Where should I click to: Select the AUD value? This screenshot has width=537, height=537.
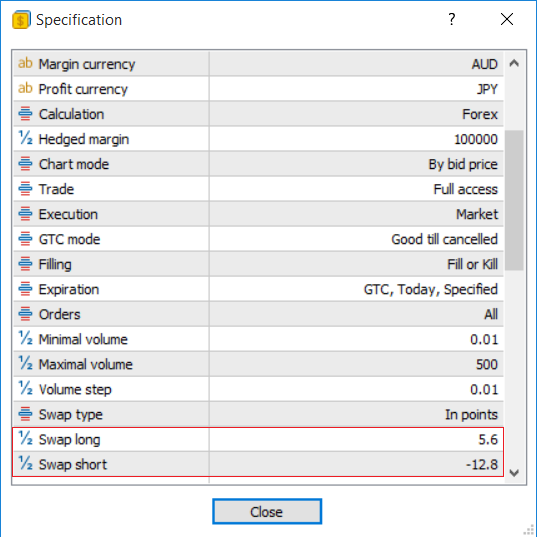[484, 64]
